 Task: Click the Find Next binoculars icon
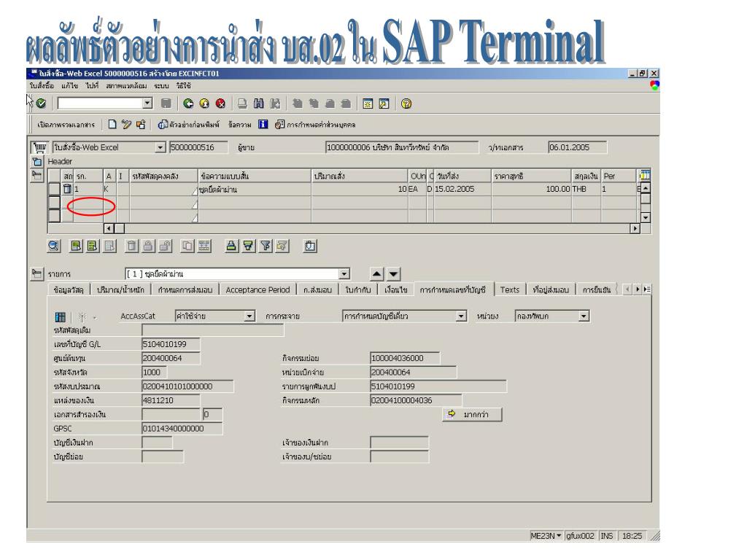[x=275, y=104]
